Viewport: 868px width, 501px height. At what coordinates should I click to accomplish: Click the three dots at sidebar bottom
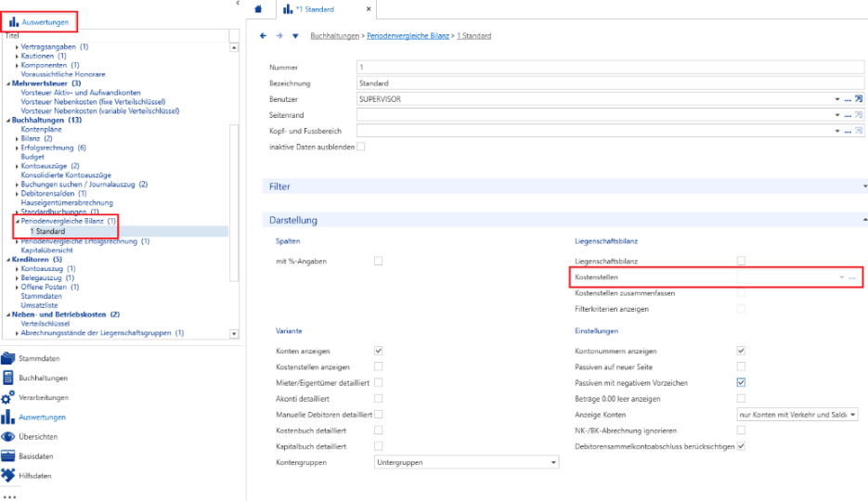pyautogui.click(x=9, y=496)
